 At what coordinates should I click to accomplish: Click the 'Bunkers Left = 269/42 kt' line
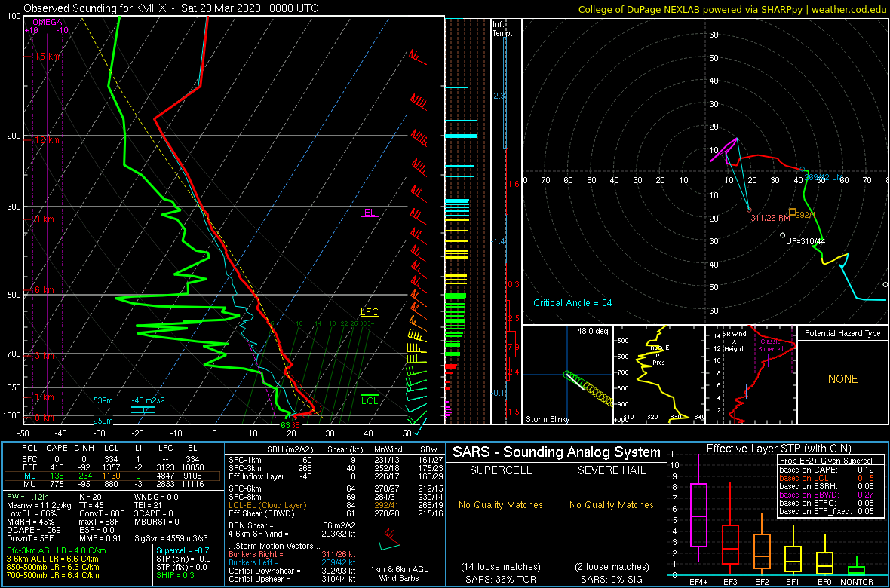(x=292, y=562)
